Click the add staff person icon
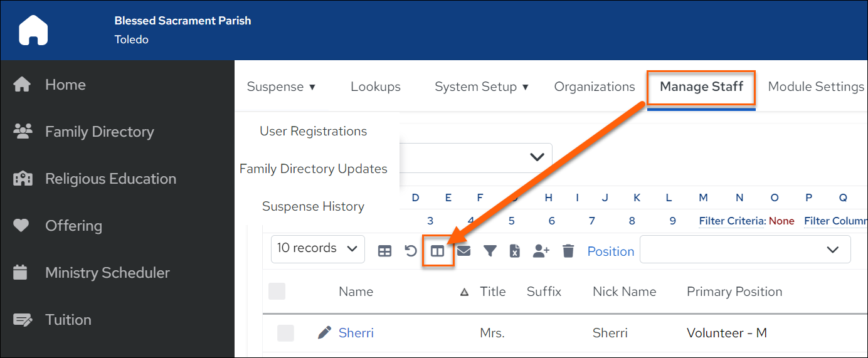Screen dimensions: 868x358 [541, 251]
